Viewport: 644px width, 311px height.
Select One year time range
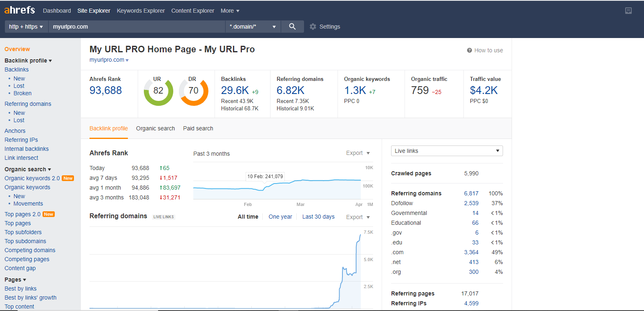pos(280,217)
